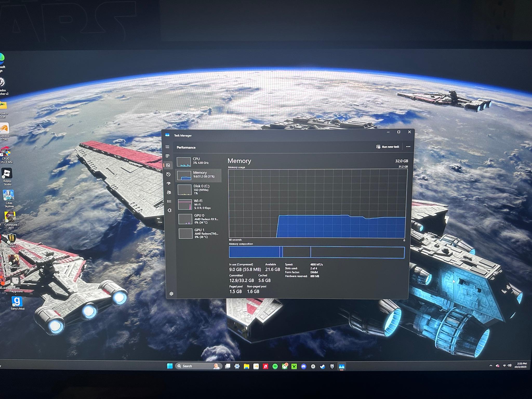Select the Blasphemous desktop icon
532x399 pixels.
pos(14,261)
